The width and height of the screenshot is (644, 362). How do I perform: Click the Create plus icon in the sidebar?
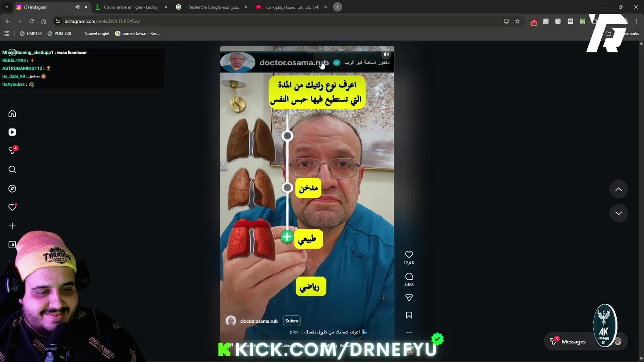click(x=12, y=226)
